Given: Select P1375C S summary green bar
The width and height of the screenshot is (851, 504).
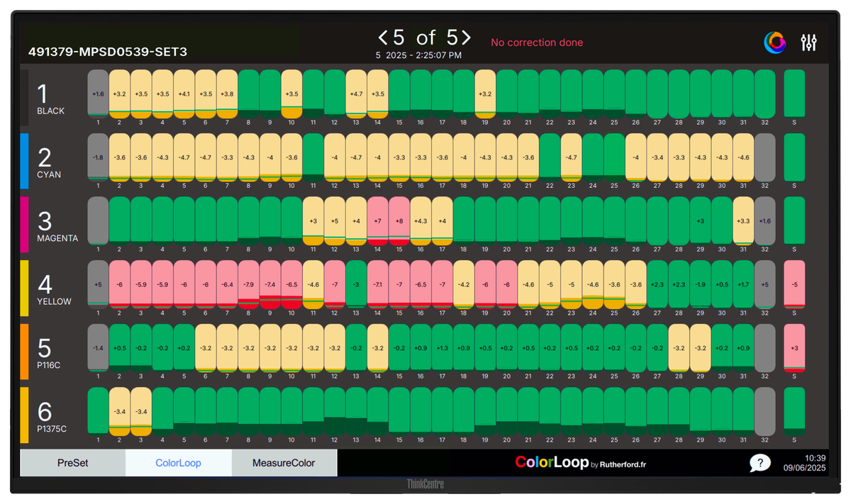Looking at the screenshot, I should point(794,412).
